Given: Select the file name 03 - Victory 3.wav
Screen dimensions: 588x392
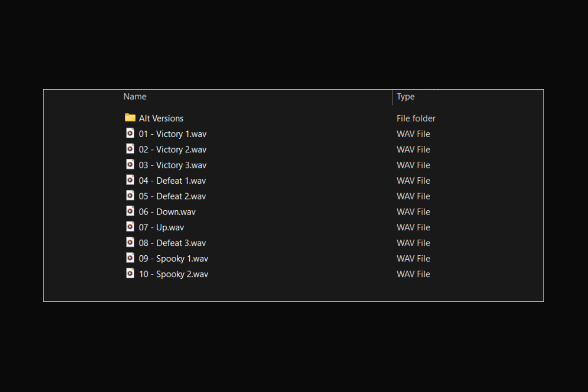Looking at the screenshot, I should click(172, 165).
